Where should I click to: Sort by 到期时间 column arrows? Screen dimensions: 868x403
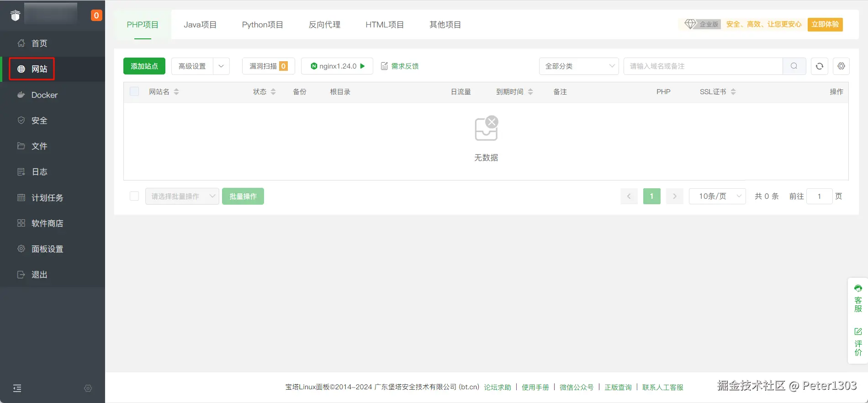tap(530, 92)
